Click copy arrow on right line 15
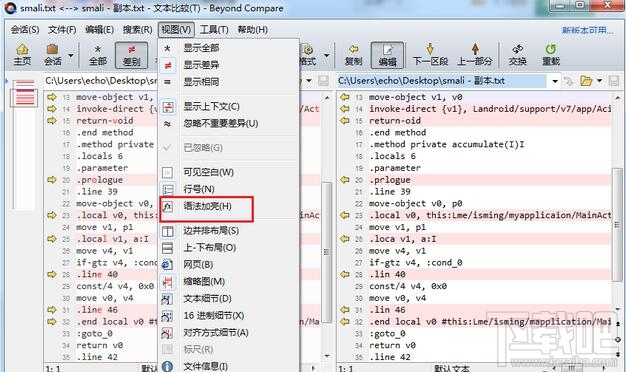 click(x=345, y=121)
